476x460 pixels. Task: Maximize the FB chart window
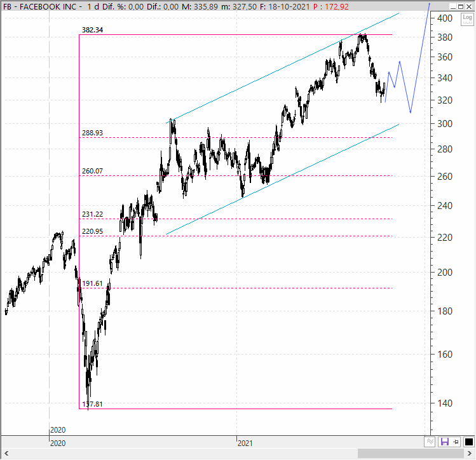461,6
